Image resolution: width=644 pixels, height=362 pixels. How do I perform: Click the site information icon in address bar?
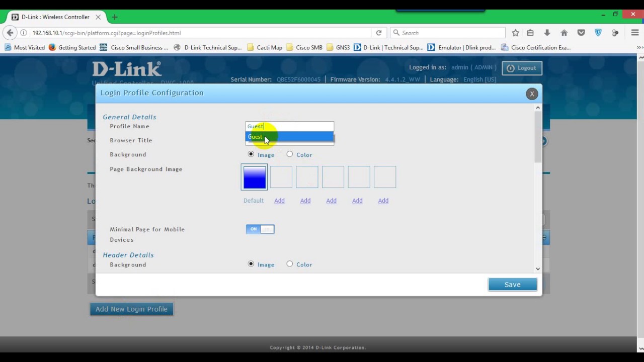tap(24, 33)
